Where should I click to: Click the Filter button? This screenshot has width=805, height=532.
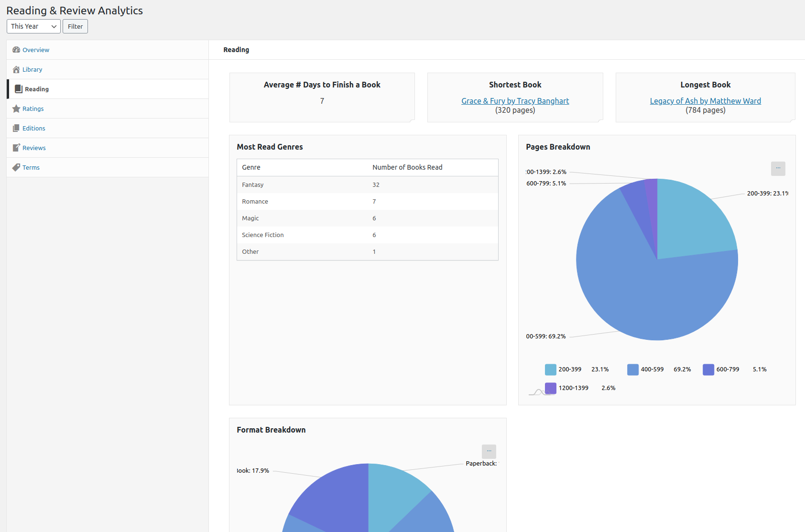75,26
